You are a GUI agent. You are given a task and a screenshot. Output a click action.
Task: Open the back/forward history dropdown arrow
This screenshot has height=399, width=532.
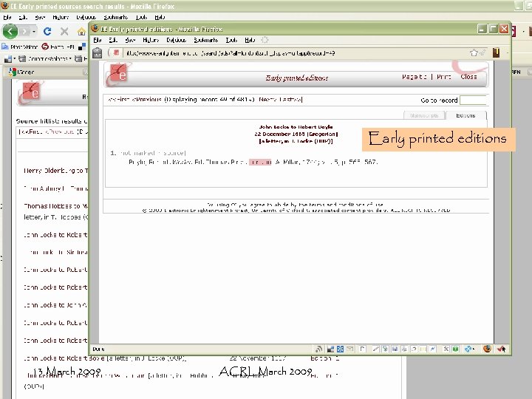[x=34, y=32]
